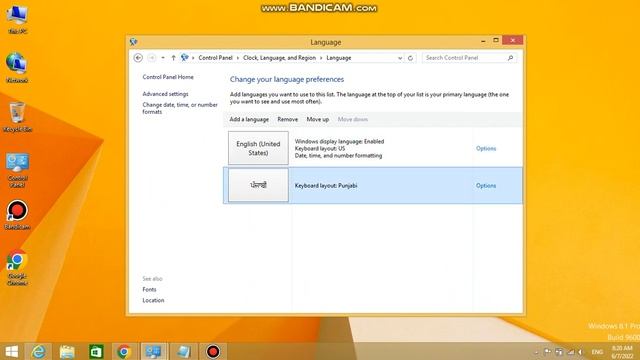The width and height of the screenshot is (640, 360).
Task: Open the notepad-style taskbar app icon
Action: 183,351
